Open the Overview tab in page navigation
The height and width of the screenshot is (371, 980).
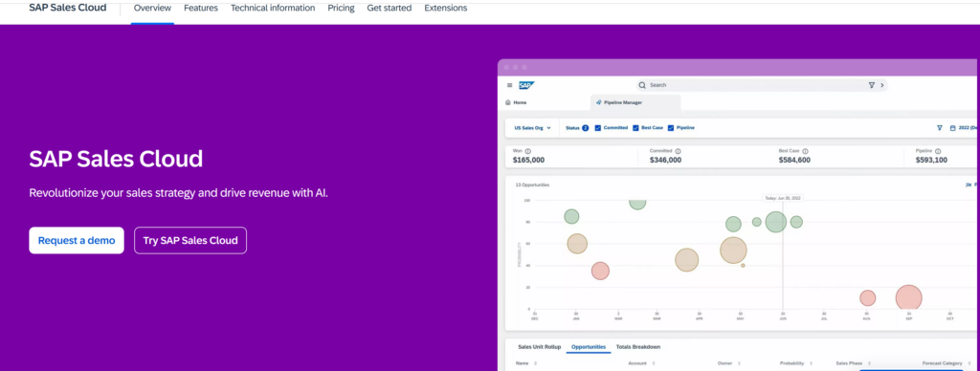(152, 8)
